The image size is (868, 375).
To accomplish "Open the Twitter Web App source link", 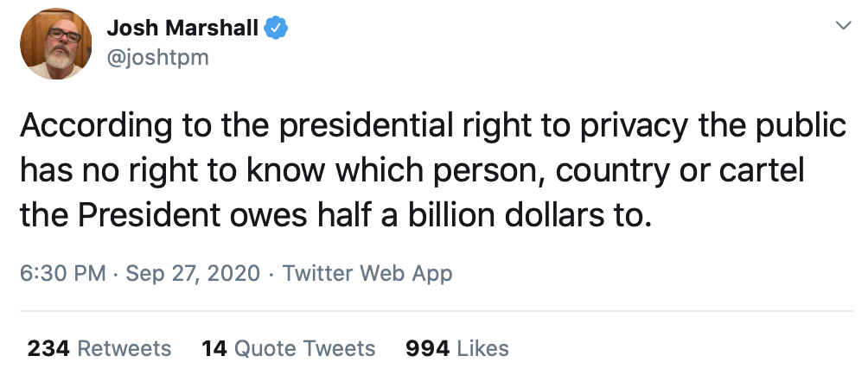I will tap(367, 274).
